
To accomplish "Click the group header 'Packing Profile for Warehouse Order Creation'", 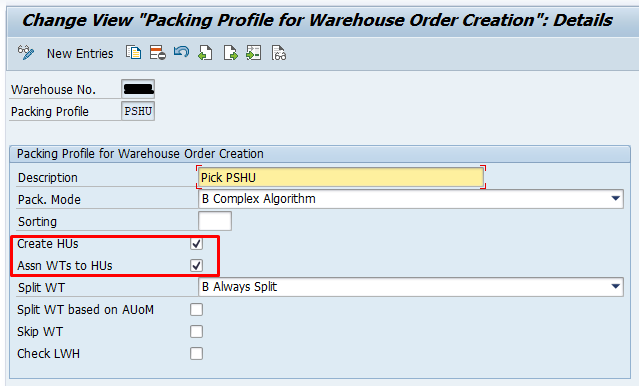I will (x=140, y=154).
